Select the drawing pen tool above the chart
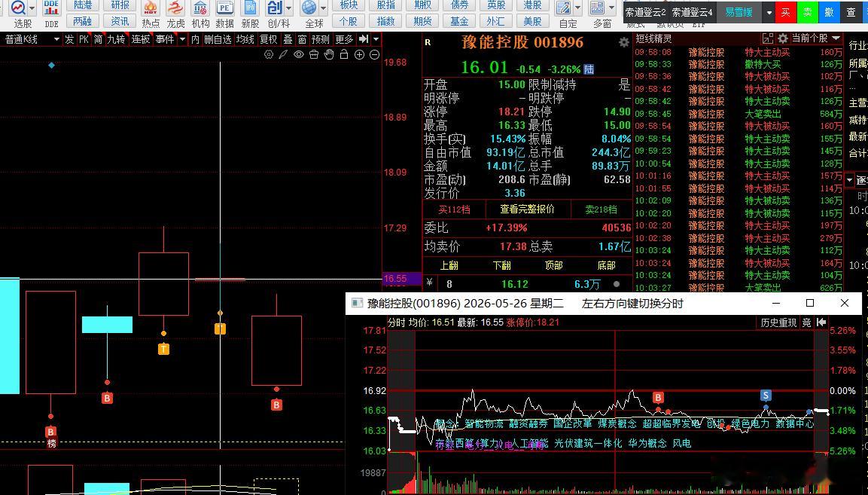The height and width of the screenshot is (495, 868). pos(283,54)
